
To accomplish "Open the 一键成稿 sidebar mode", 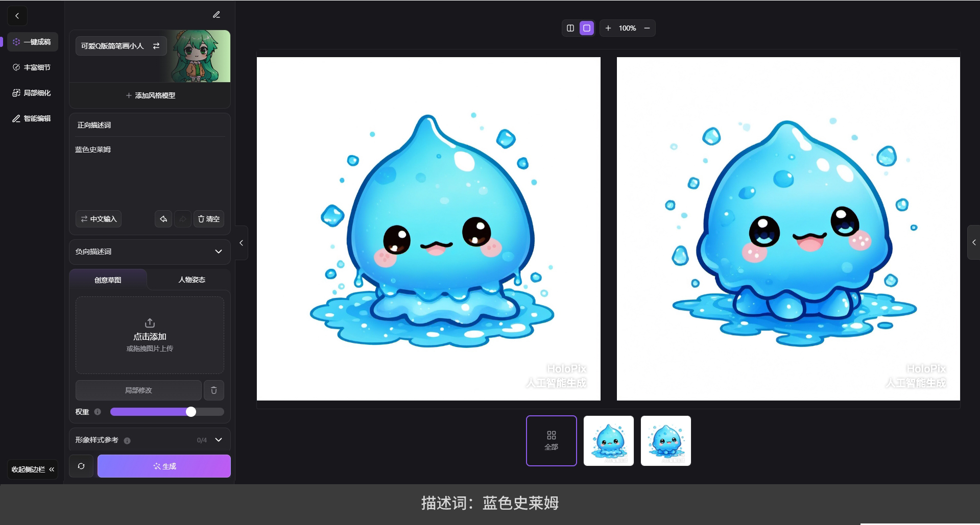I will [33, 42].
